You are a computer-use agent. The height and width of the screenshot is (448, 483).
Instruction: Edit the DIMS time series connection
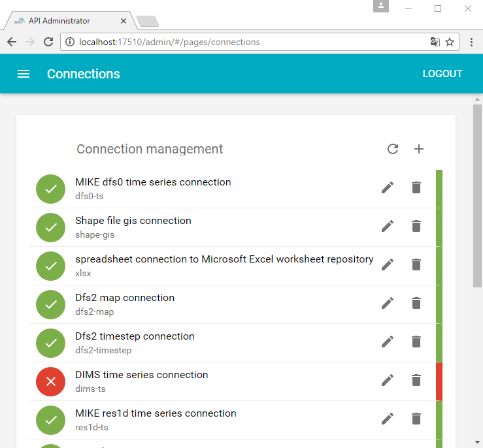click(x=388, y=380)
